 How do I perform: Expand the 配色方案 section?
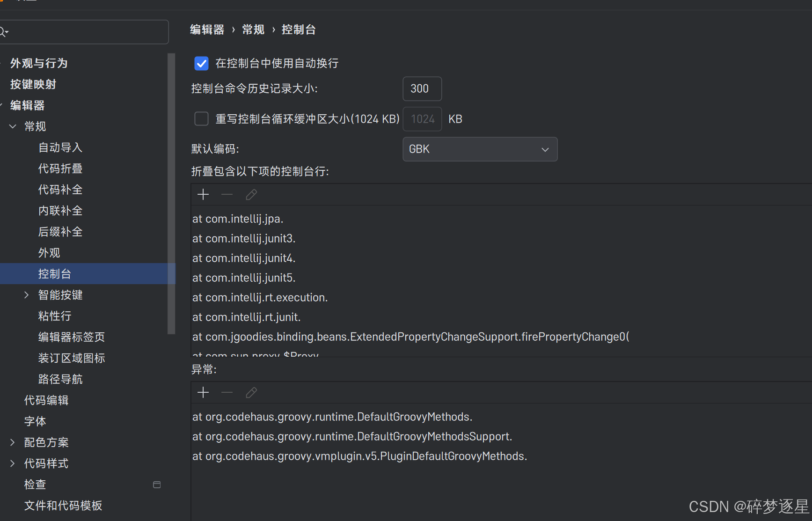12,442
